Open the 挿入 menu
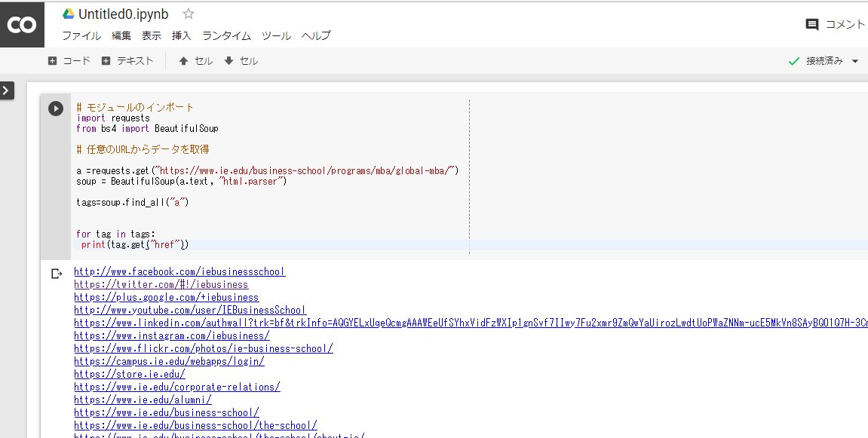 (181, 36)
